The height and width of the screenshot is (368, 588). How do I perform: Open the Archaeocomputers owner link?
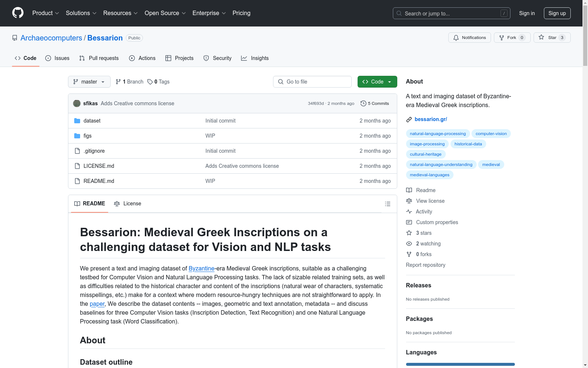(51, 38)
